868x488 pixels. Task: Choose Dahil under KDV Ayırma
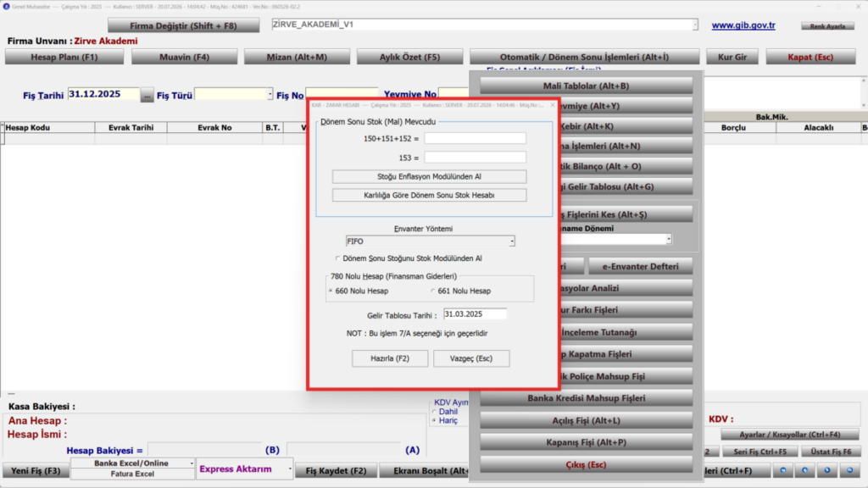[x=434, y=412]
